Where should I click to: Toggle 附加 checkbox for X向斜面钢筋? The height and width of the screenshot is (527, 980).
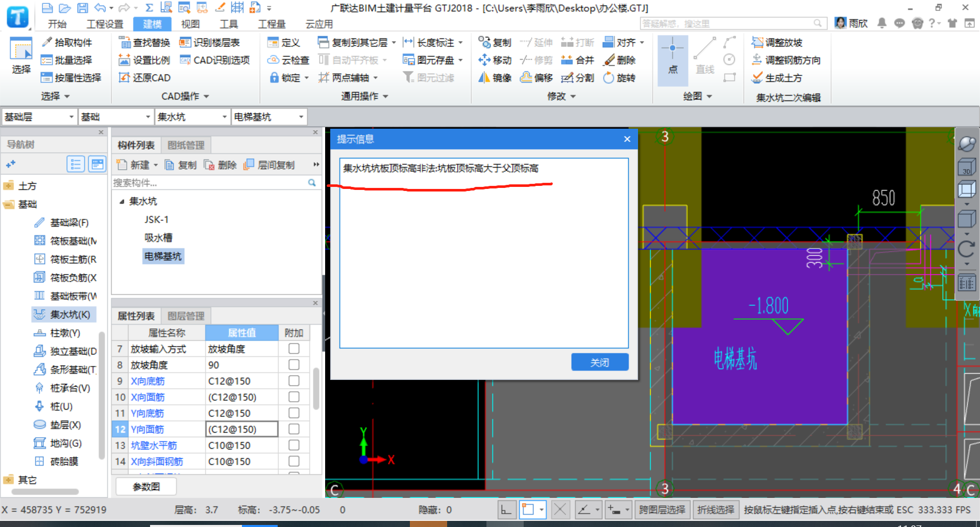click(x=294, y=461)
